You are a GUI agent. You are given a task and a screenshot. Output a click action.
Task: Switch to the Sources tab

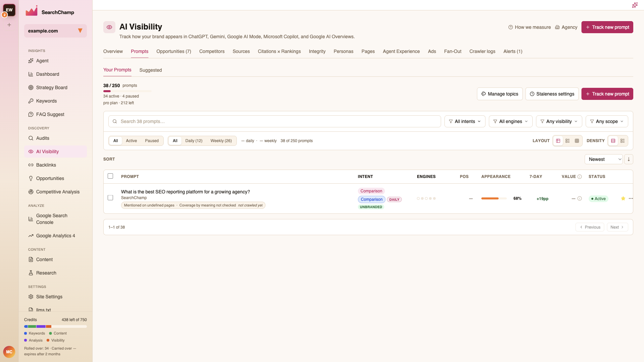[x=241, y=51]
